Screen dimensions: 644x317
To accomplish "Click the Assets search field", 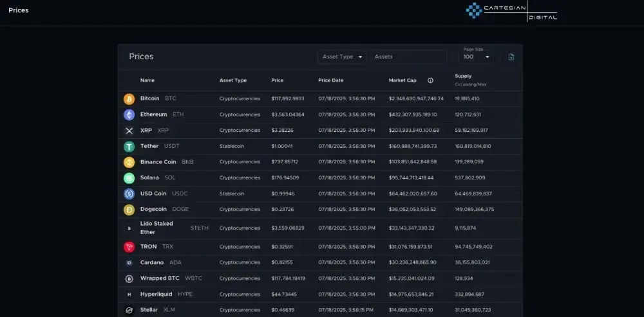I will tap(409, 57).
